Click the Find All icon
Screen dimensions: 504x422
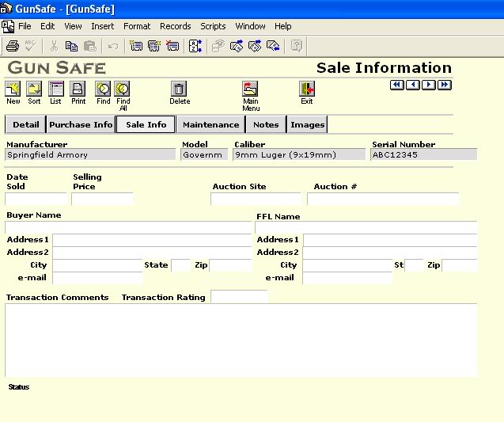[122, 89]
